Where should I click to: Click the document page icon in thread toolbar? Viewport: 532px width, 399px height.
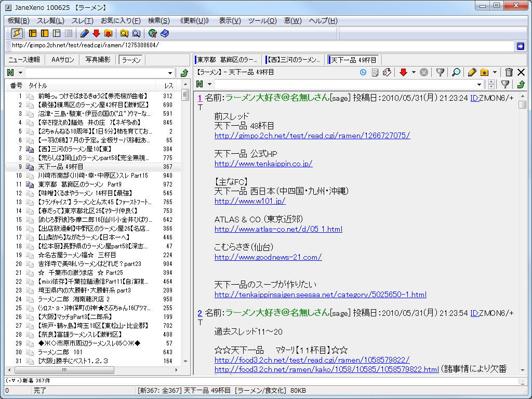375,72
